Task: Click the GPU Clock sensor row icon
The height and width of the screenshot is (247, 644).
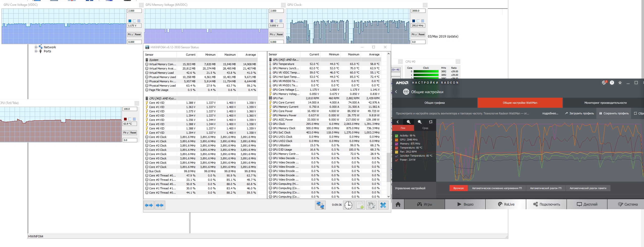Action: 270,124
